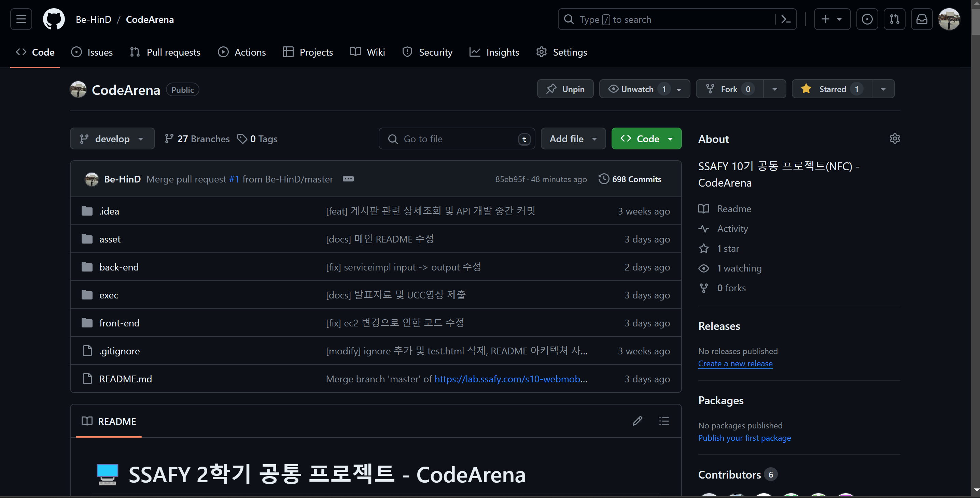
Task: Open the green Code dropdown
Action: [646, 139]
